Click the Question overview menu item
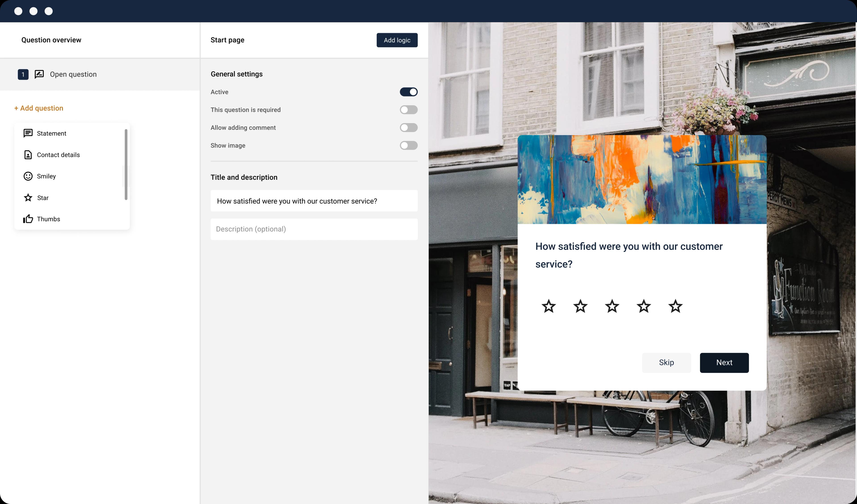 point(51,40)
